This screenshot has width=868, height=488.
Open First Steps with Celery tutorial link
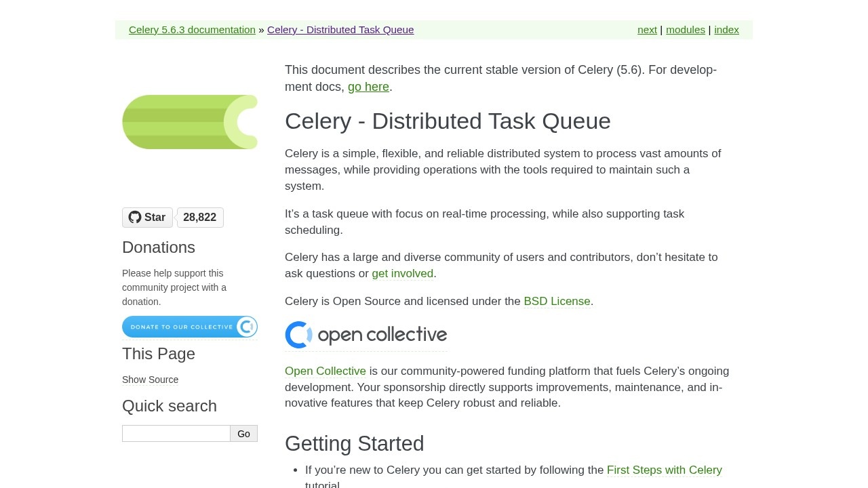pos(665,470)
